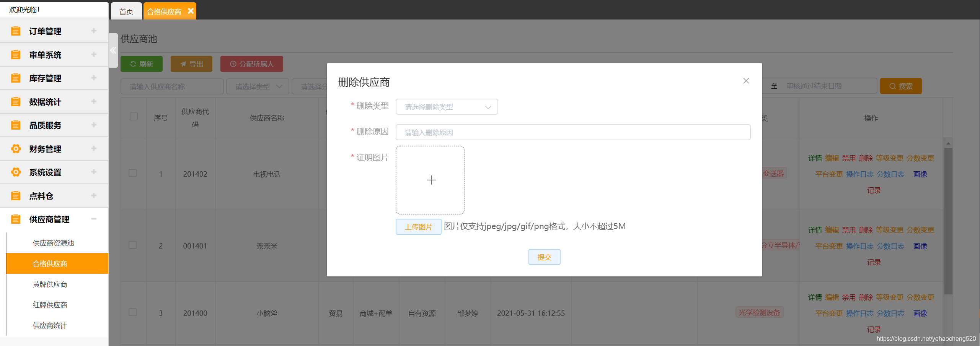The width and height of the screenshot is (980, 346).
Task: Select the 库存管理 sidebar icon
Action: pyautogui.click(x=16, y=78)
